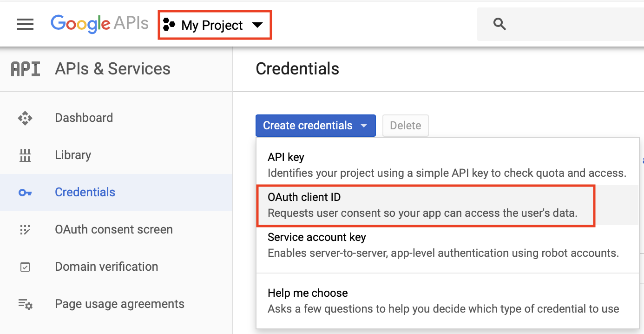Open the My Project selector dropdown
This screenshot has height=334, width=644.
[215, 25]
